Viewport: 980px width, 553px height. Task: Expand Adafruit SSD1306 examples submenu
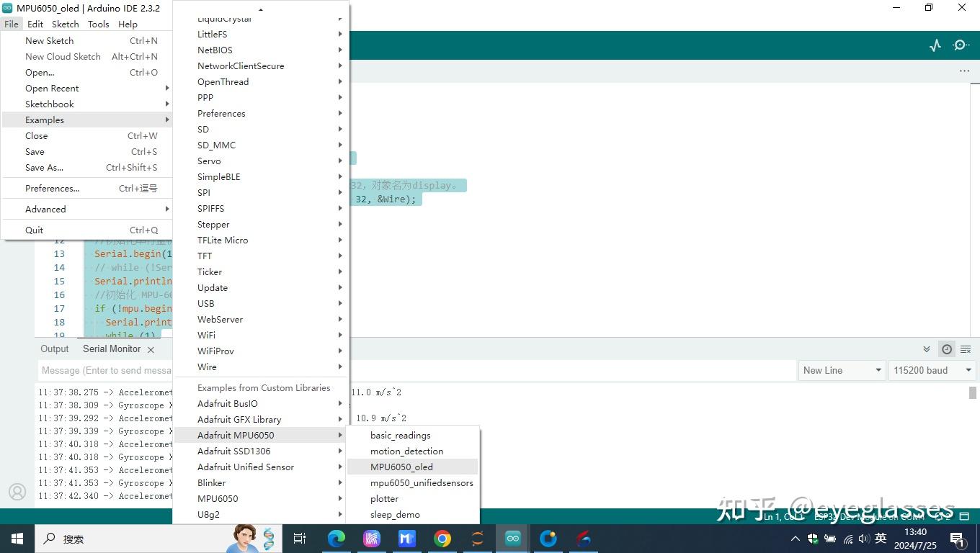click(x=260, y=451)
